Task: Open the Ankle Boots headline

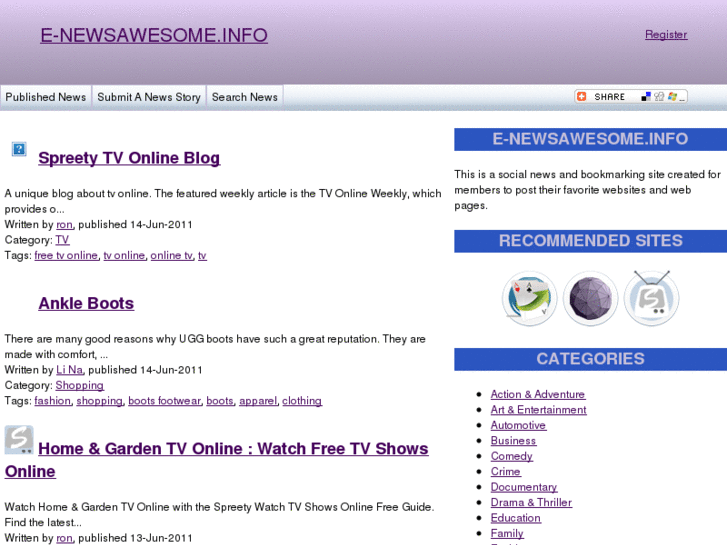Action: pos(86,303)
